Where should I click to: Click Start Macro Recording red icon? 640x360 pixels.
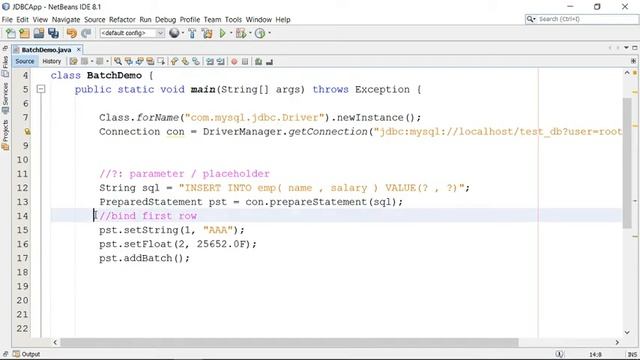click(234, 62)
